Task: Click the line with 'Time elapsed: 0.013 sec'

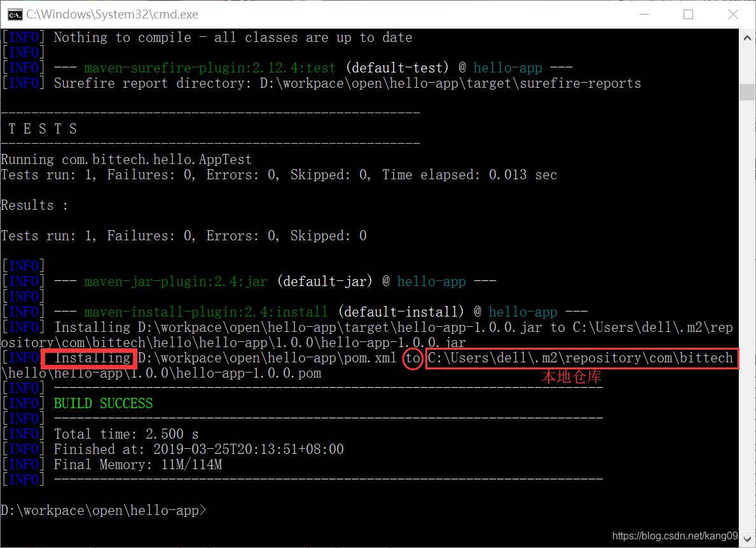Action: (278, 174)
